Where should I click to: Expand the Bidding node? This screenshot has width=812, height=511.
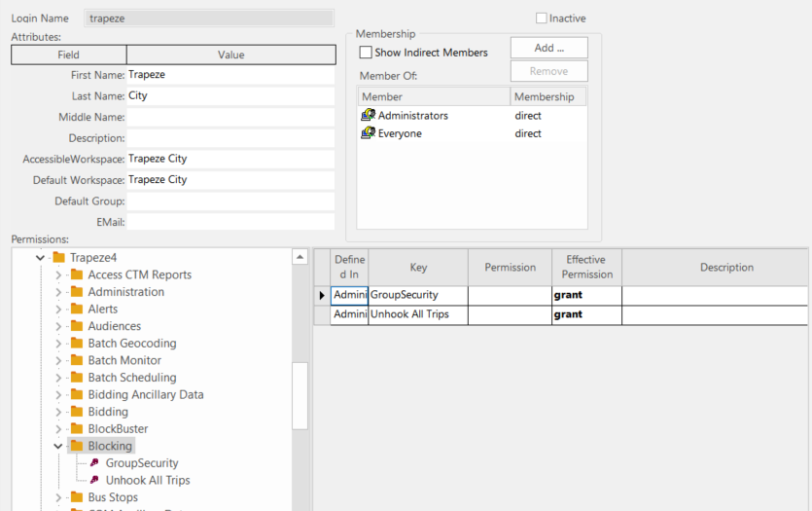[x=58, y=412]
